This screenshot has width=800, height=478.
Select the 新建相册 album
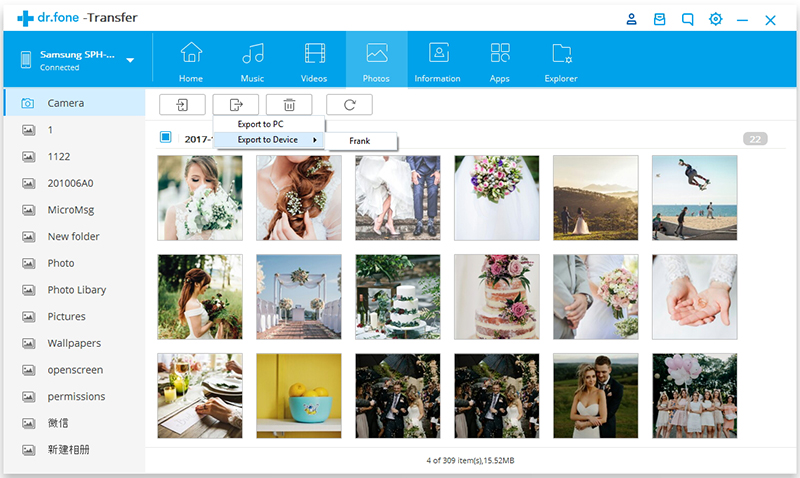coord(74,449)
